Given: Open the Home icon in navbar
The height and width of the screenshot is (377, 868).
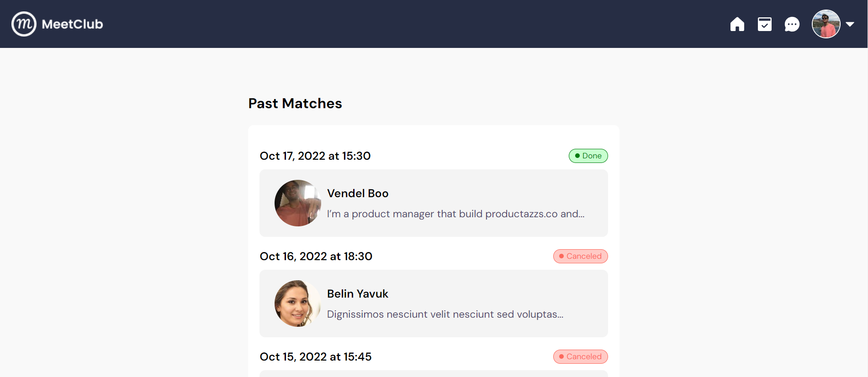Looking at the screenshot, I should pos(737,24).
